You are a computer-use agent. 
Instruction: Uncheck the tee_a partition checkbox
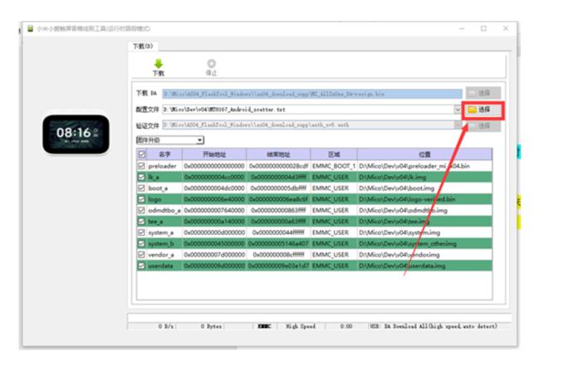[x=141, y=222]
